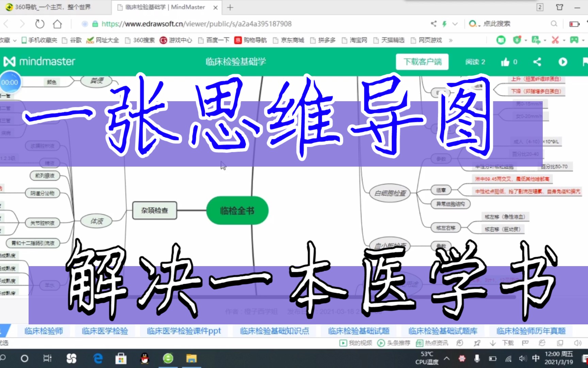Open the 临床医学检验课件ppt link
The width and height of the screenshot is (588, 368).
point(184,331)
